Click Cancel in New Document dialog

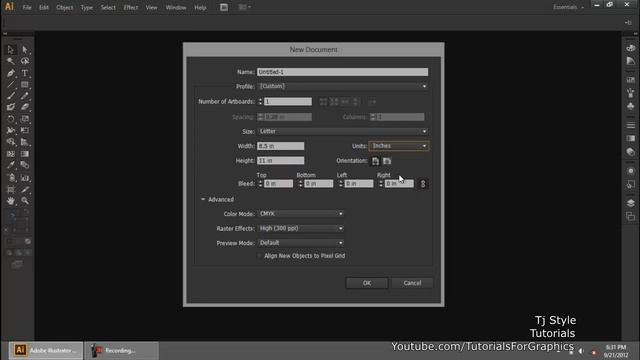(412, 283)
